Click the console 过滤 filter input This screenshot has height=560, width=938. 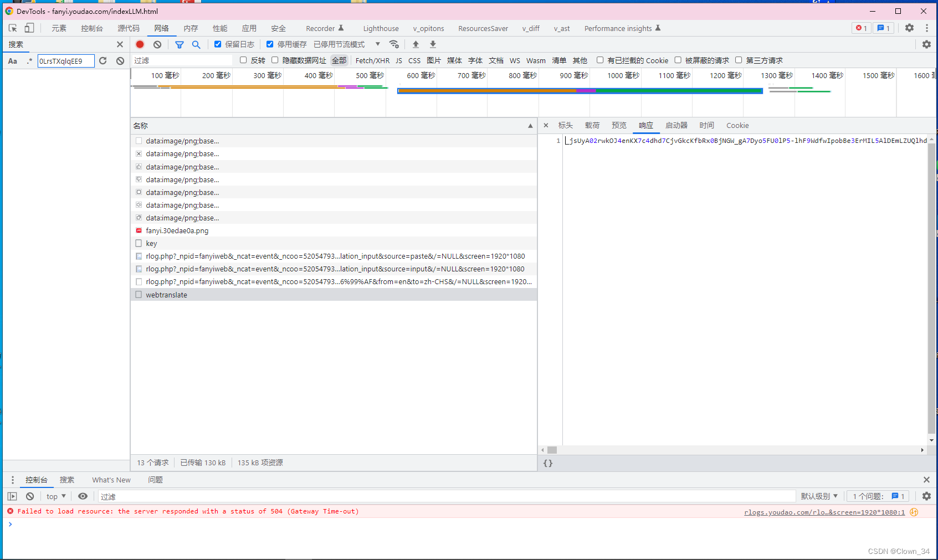(447, 496)
